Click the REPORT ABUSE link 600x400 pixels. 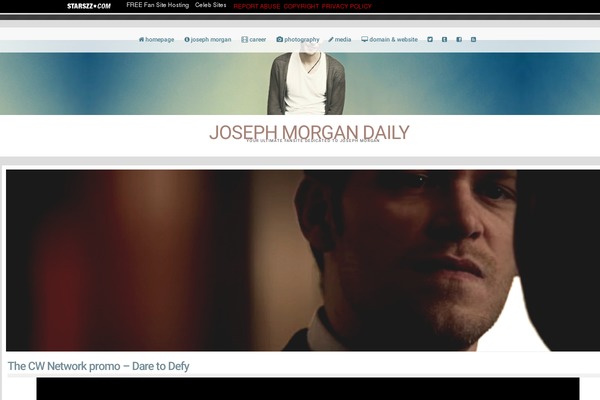[257, 7]
